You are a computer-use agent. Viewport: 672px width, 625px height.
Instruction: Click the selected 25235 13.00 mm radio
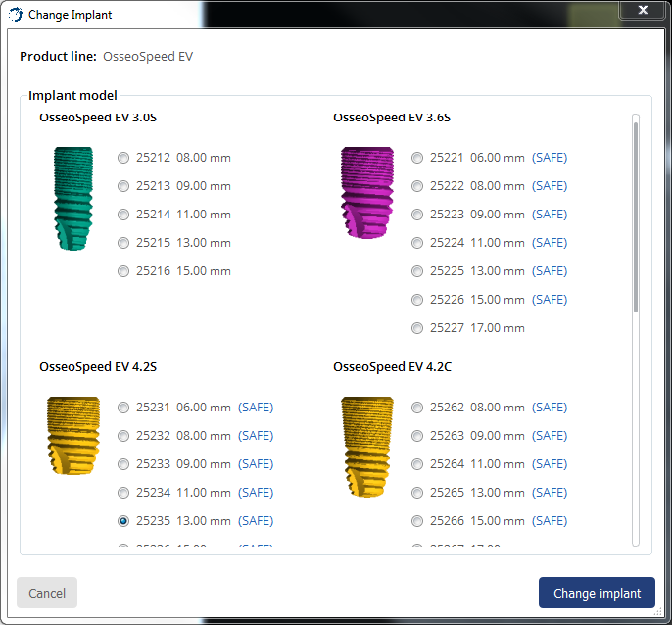coord(123,521)
